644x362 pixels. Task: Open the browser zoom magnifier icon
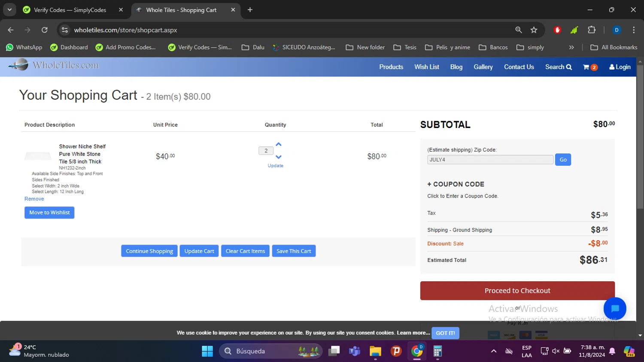tap(519, 30)
